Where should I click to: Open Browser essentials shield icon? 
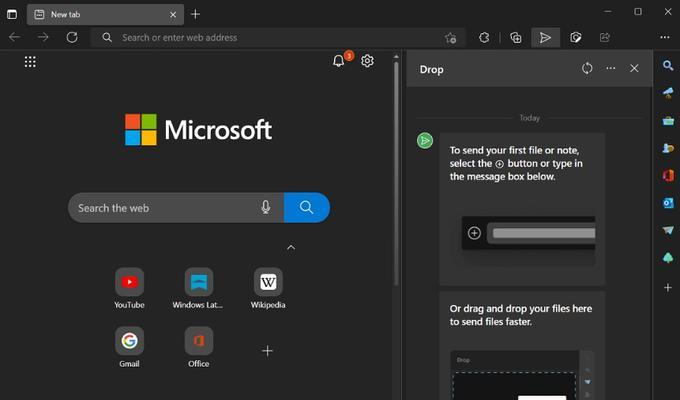click(575, 38)
